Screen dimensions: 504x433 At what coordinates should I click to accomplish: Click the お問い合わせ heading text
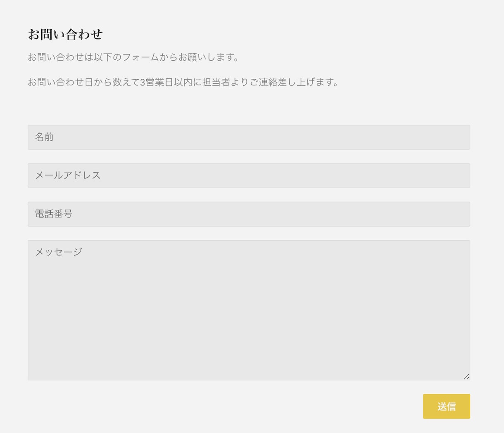65,34
